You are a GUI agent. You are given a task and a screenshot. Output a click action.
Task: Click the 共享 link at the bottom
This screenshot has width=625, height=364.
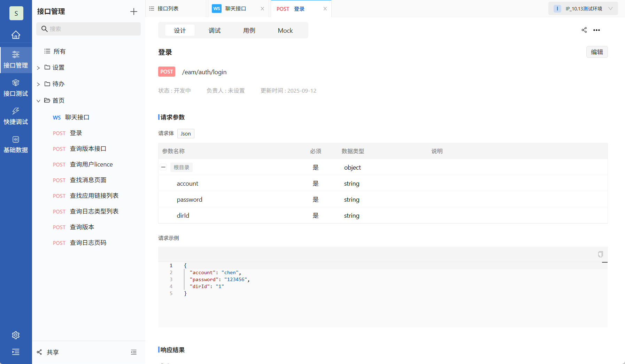tap(53, 352)
